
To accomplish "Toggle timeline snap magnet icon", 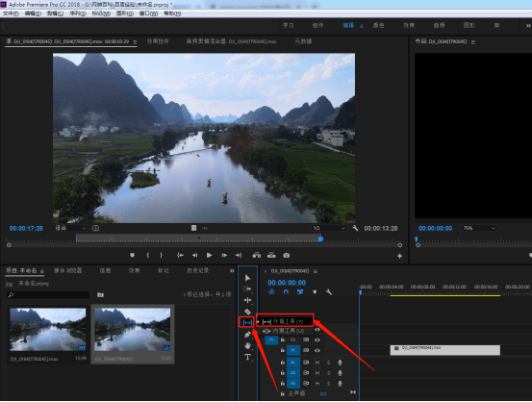I will [286, 291].
